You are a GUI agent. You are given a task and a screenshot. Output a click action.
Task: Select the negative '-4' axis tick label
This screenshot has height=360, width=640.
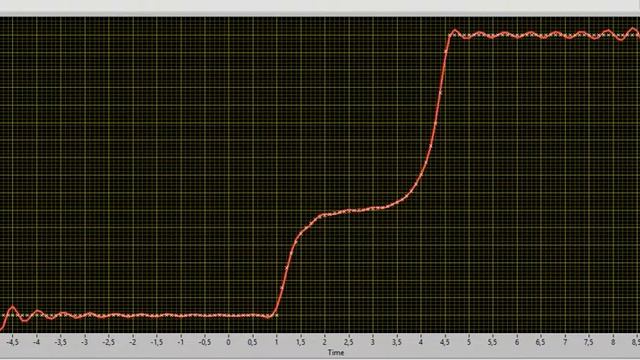37,342
